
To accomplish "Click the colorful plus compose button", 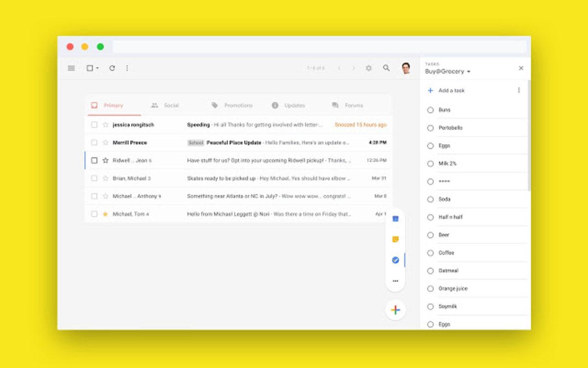I will [395, 310].
